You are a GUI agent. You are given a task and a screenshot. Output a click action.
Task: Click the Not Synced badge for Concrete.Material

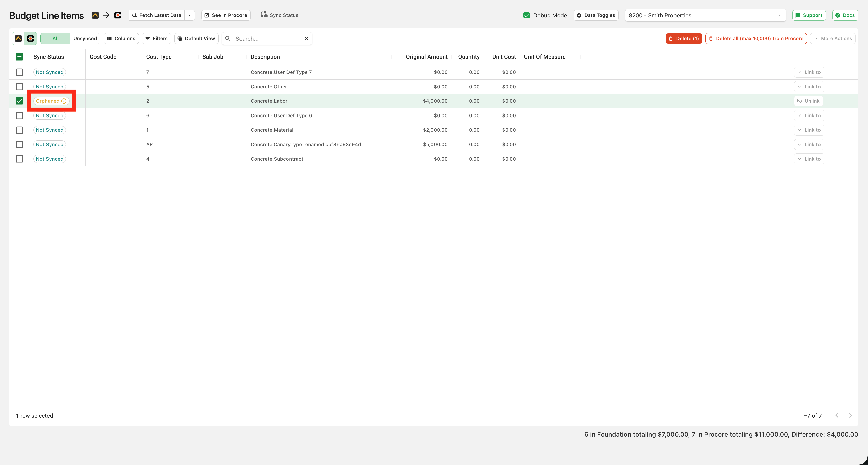[x=50, y=130]
